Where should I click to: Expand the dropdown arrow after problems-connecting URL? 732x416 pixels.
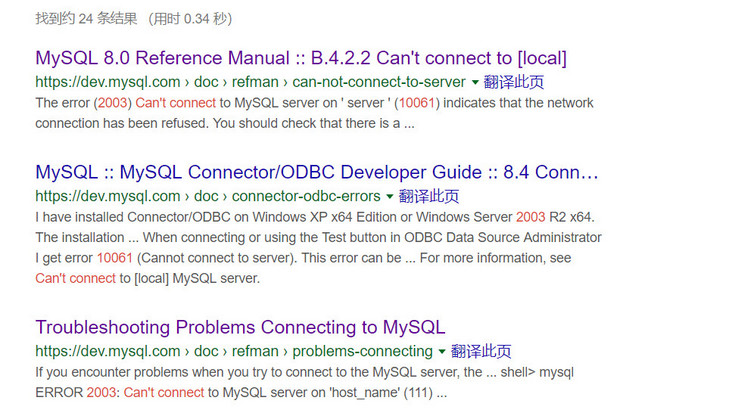click(x=441, y=352)
